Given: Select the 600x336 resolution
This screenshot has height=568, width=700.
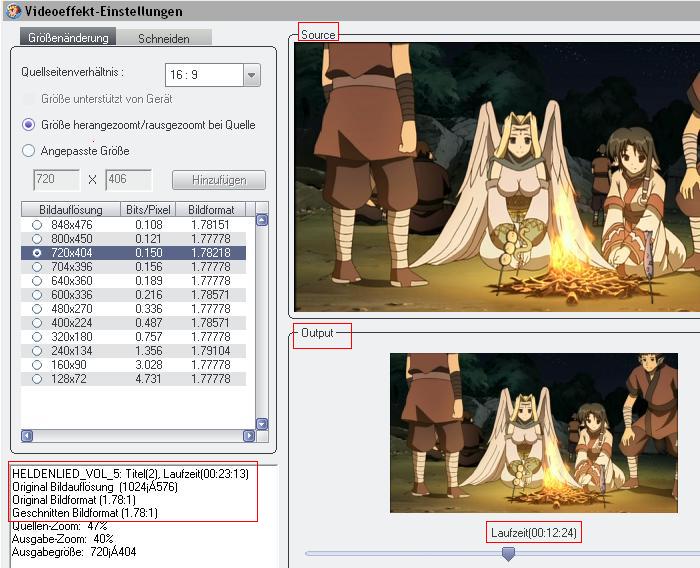Looking at the screenshot, I should coord(37,295).
